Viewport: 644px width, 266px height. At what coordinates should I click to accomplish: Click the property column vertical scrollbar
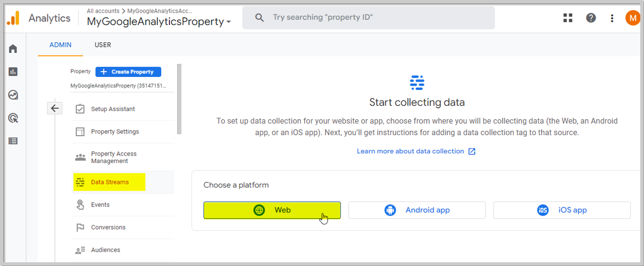179,99
